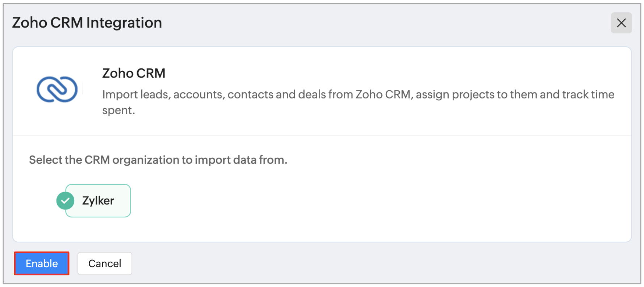The width and height of the screenshot is (644, 287).
Task: Click the Zoho CRM chain-link logo
Action: pos(57,89)
